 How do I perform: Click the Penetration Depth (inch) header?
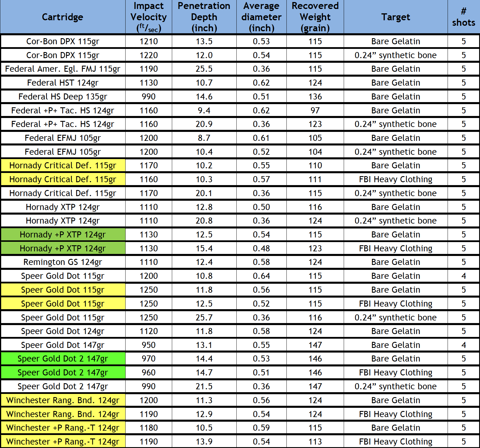204,17
